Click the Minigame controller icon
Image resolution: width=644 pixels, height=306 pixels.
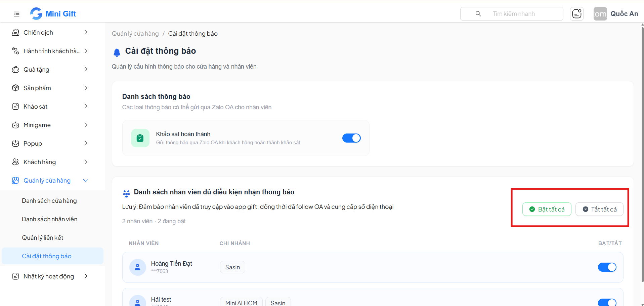coord(15,125)
